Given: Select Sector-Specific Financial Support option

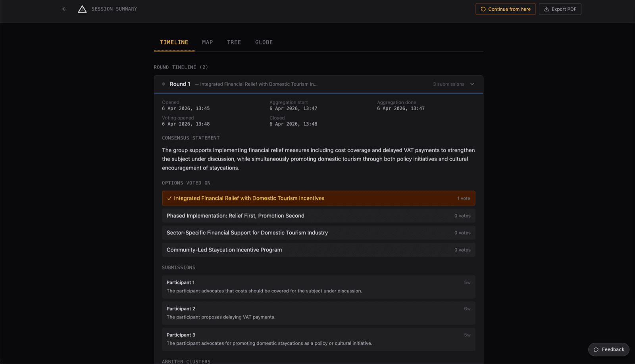Looking at the screenshot, I should click(x=318, y=233).
